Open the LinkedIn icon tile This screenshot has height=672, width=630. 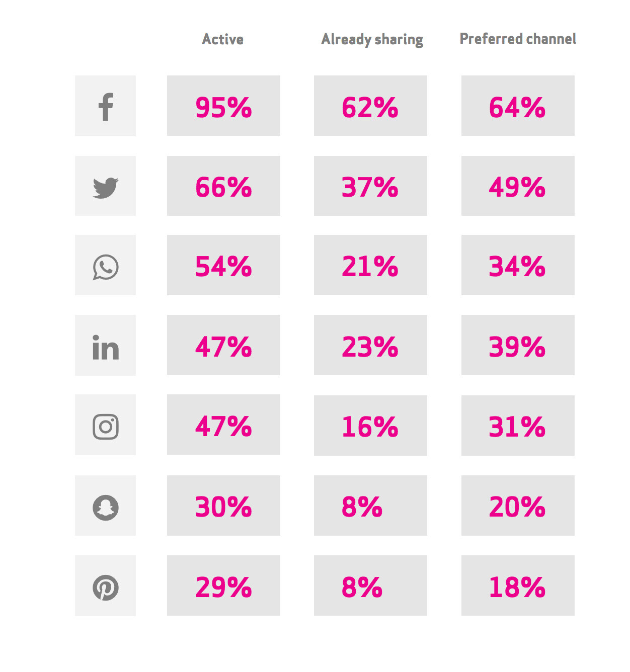click(x=105, y=345)
